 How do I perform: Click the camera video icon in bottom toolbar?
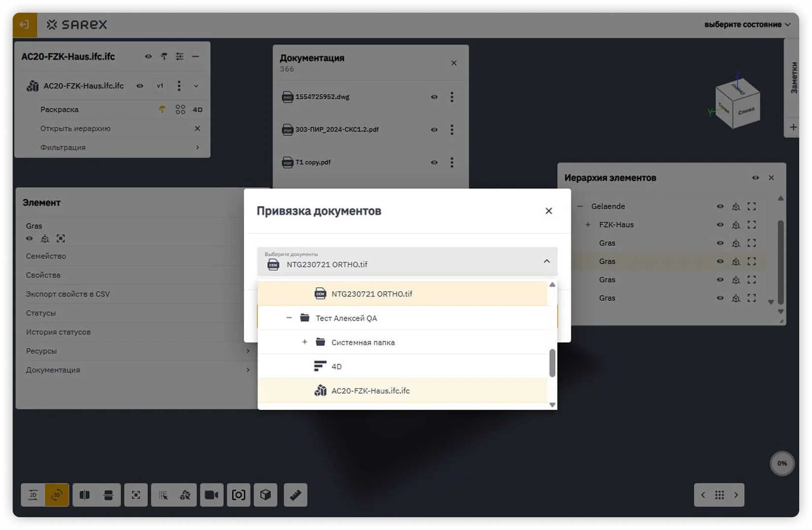coord(211,495)
